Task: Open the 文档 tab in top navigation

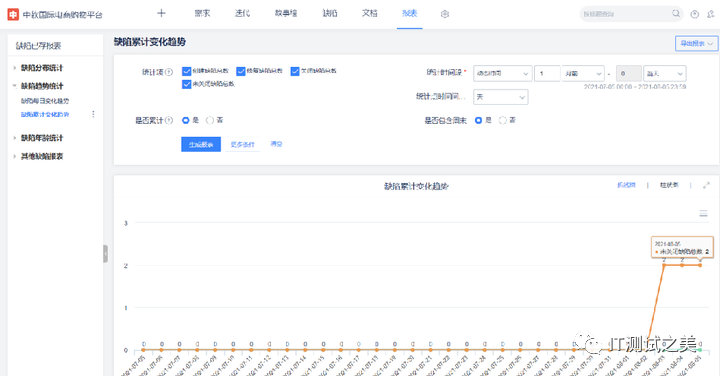Action: [369, 13]
